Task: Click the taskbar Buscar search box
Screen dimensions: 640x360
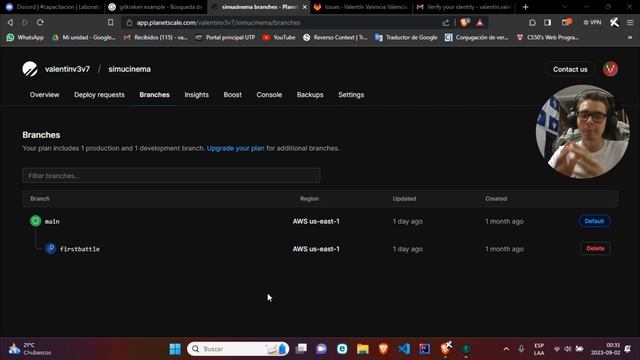Action: [238, 349]
